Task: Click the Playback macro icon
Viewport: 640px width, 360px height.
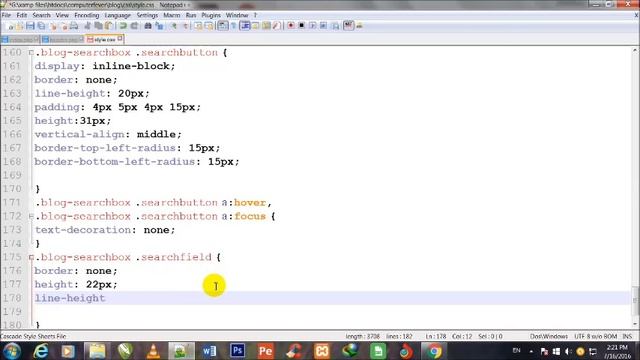Action: 313,26
